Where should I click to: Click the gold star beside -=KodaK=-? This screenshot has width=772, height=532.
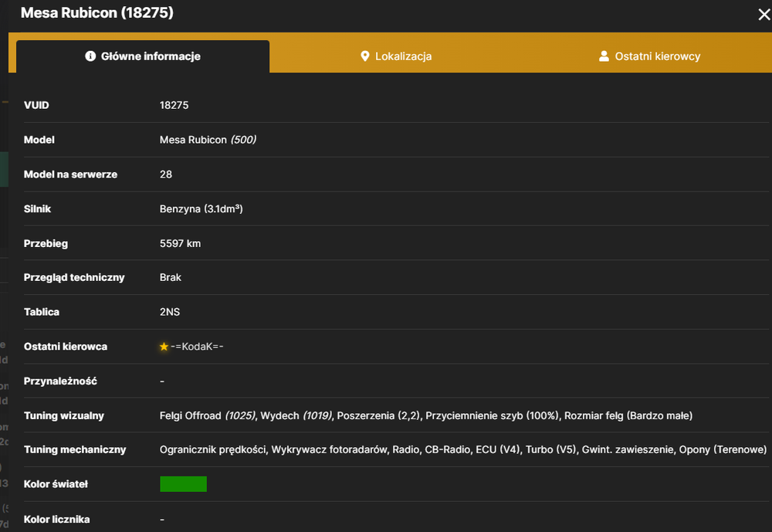click(164, 347)
